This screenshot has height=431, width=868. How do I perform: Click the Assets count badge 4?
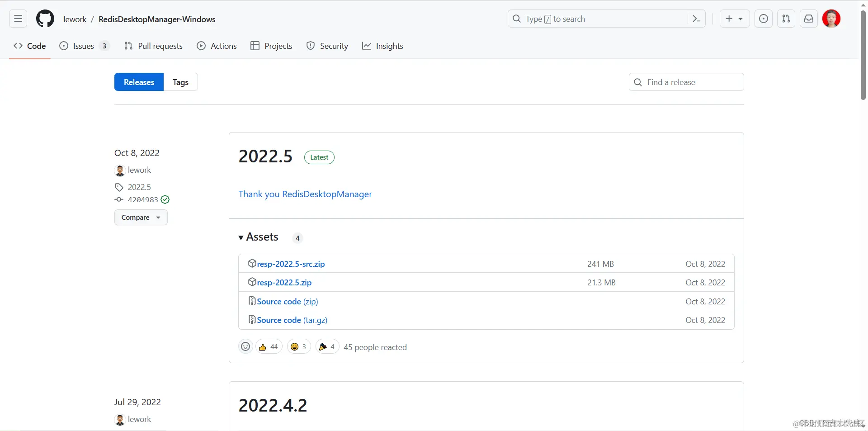click(x=297, y=238)
